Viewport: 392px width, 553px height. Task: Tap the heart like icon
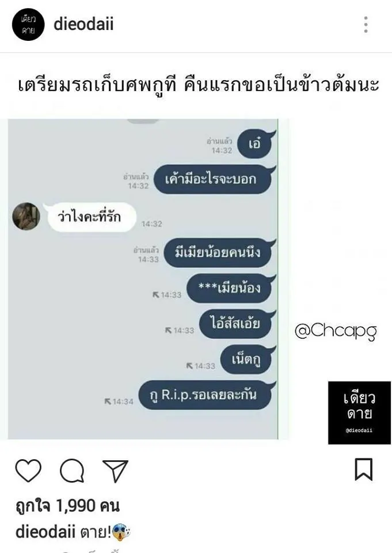coord(28,471)
